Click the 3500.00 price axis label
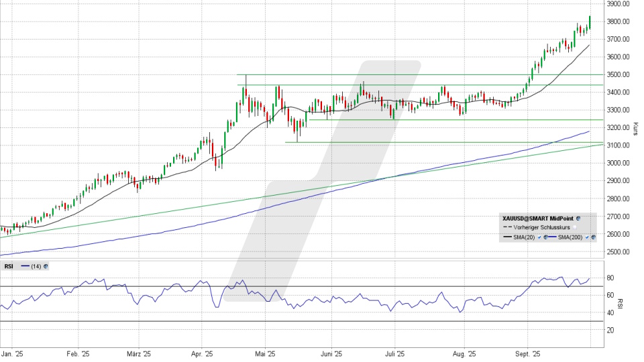Viewport: 644px width, 362px height. (616, 74)
